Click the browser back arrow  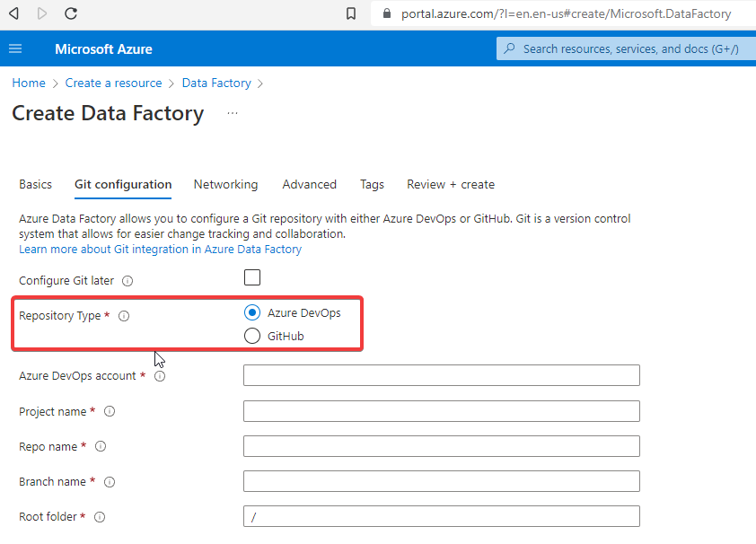13,13
